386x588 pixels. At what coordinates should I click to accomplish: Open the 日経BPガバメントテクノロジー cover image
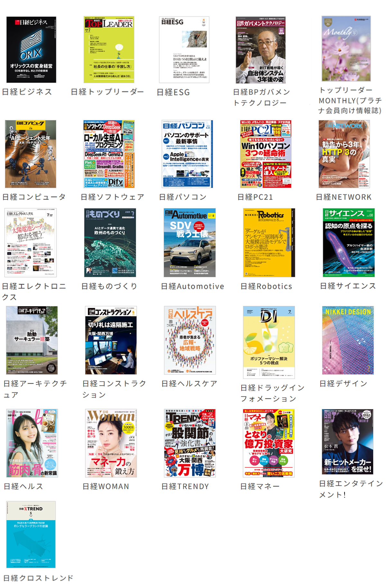point(261,50)
